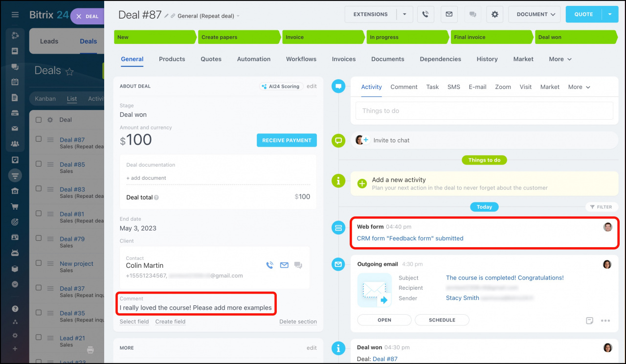The width and height of the screenshot is (626, 364).
Task: Click Invite to chat field
Action: (484, 140)
